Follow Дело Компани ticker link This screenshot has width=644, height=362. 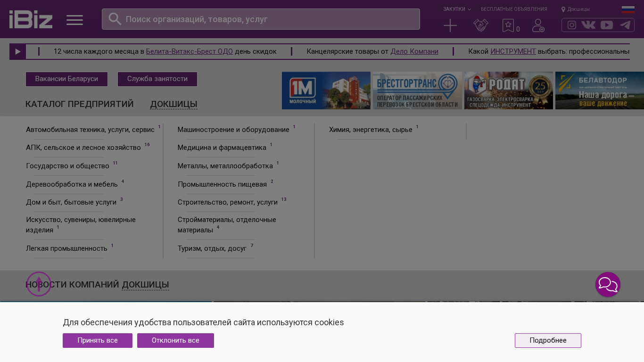[414, 51]
